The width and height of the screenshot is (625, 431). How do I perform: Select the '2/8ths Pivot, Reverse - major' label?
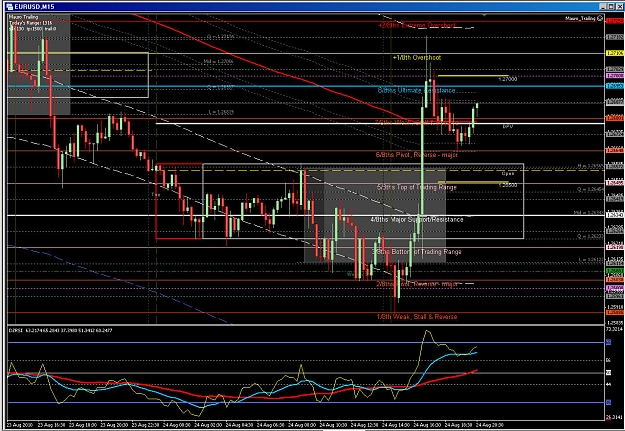coord(417,284)
